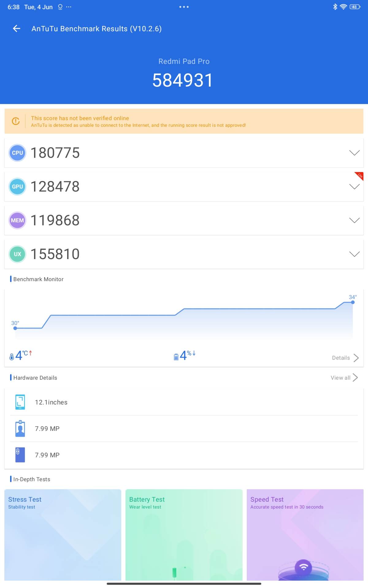Viewport: 368px width, 588px height.
Task: Open Benchmark Monitor Details
Action: click(345, 358)
